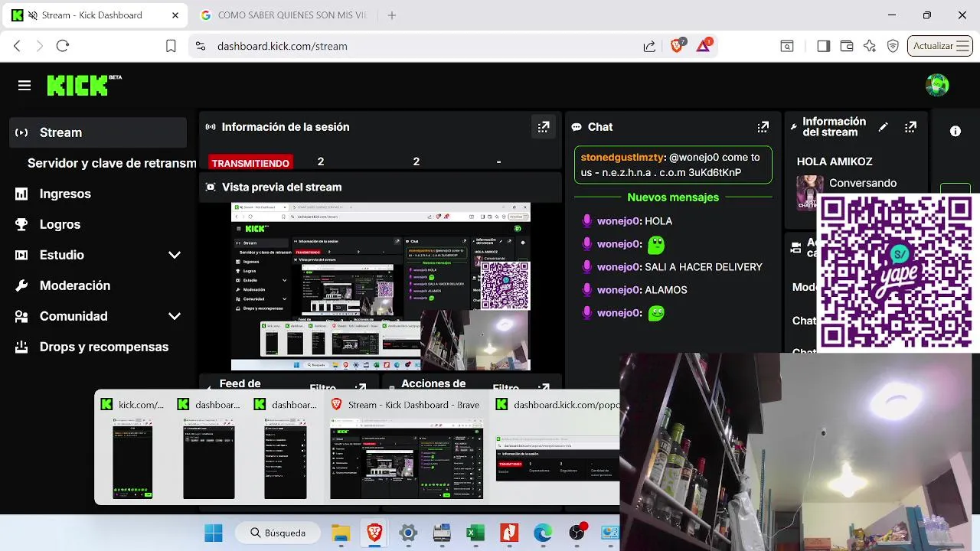
Task: Open the Kick hamburger menu
Action: pos(24,86)
